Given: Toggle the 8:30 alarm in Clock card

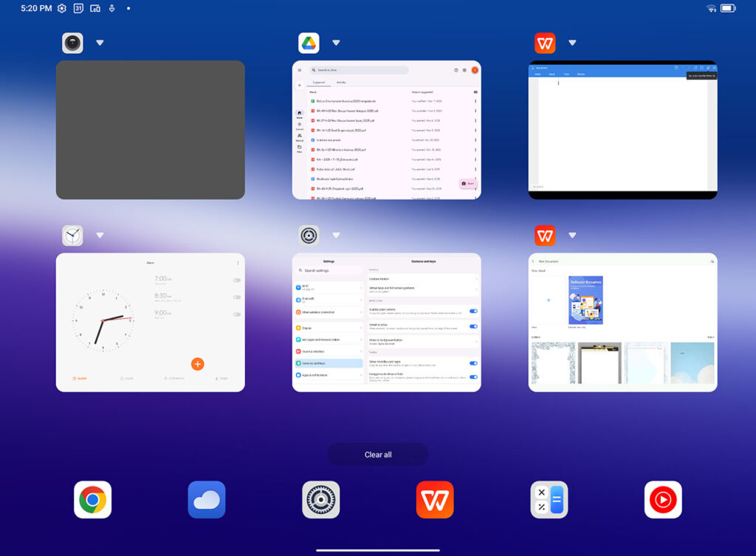Looking at the screenshot, I should pos(237,297).
